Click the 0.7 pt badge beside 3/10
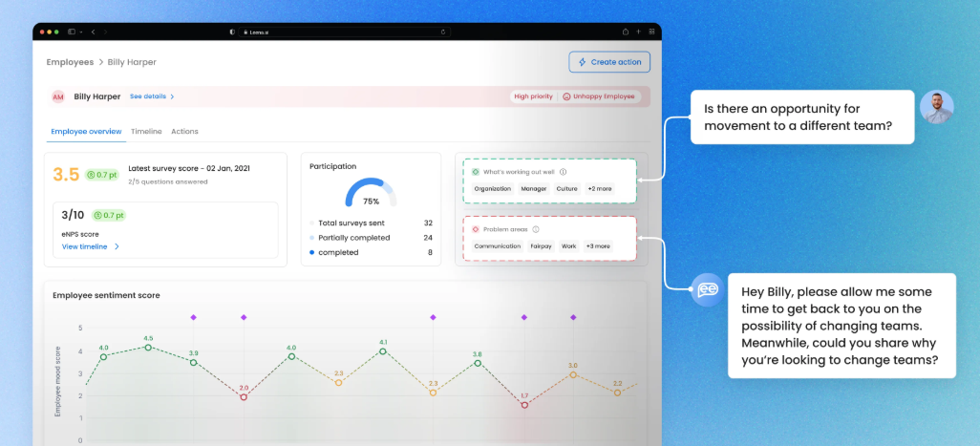The width and height of the screenshot is (980, 446). (x=109, y=216)
